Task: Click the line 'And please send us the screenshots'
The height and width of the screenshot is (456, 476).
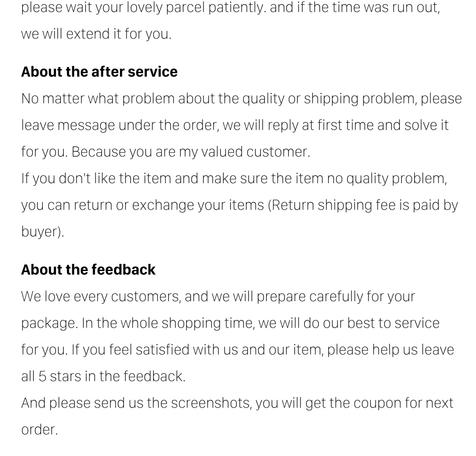Action: (x=237, y=403)
